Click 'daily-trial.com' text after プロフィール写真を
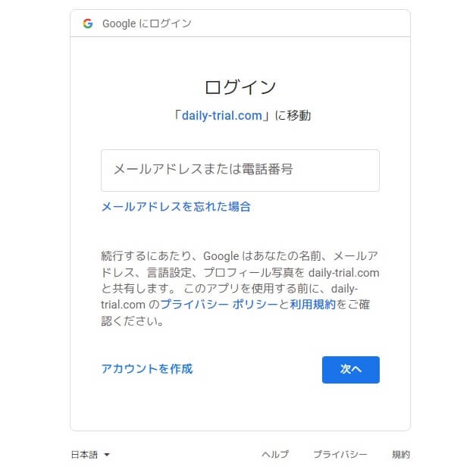 click(343, 273)
